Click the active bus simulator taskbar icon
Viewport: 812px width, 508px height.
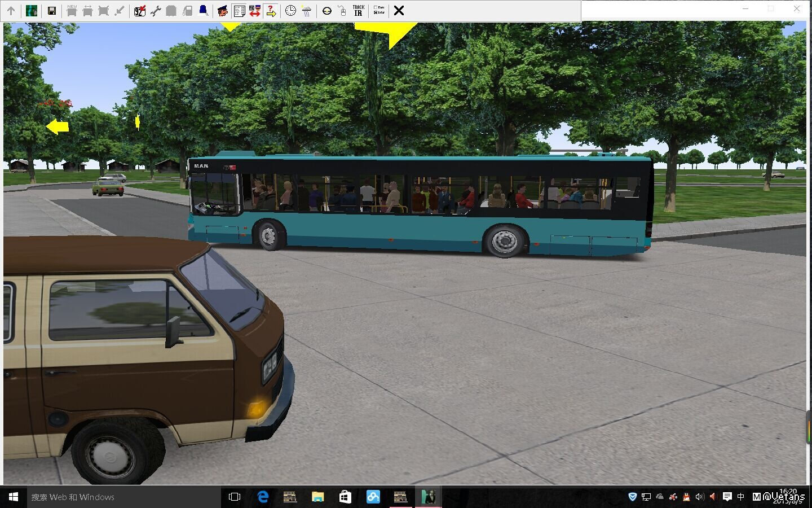[x=429, y=497]
